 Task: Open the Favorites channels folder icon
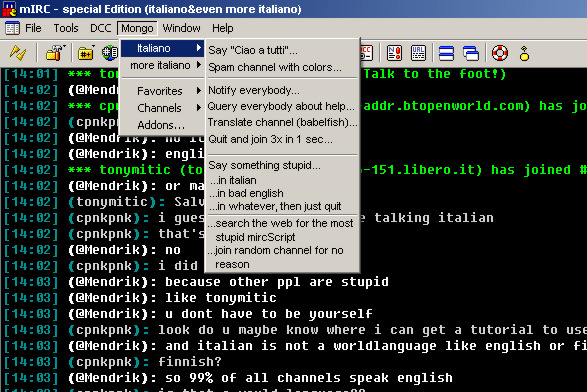[x=86, y=53]
